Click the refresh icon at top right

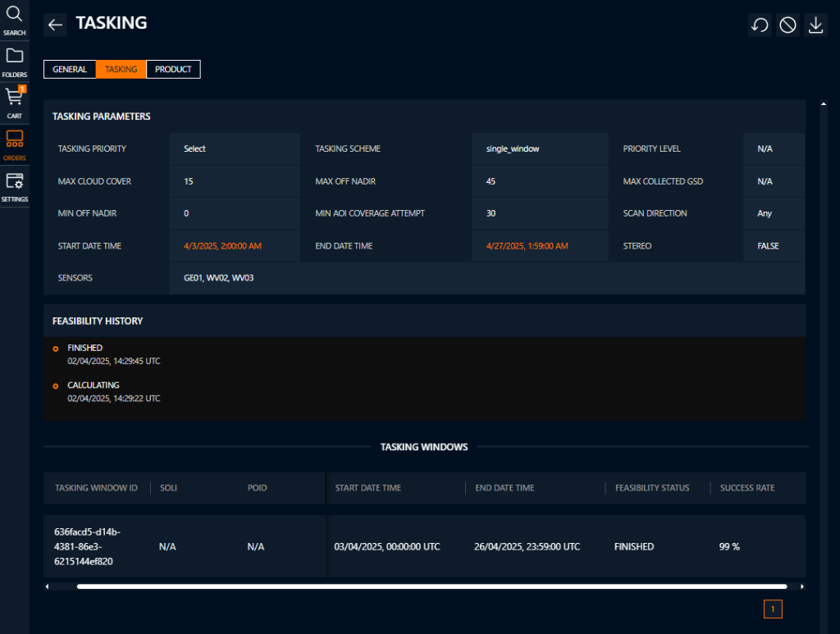pos(760,25)
